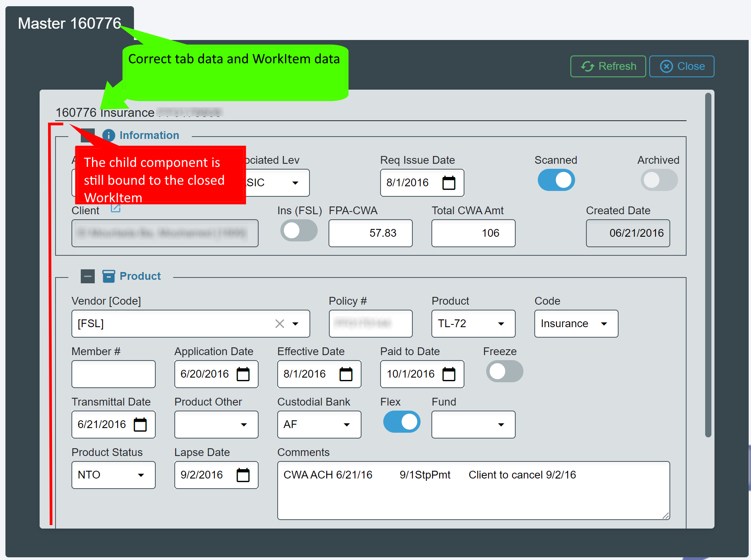Image resolution: width=751 pixels, height=560 pixels.
Task: Open the Application Date calendar icon
Action: coord(243,374)
